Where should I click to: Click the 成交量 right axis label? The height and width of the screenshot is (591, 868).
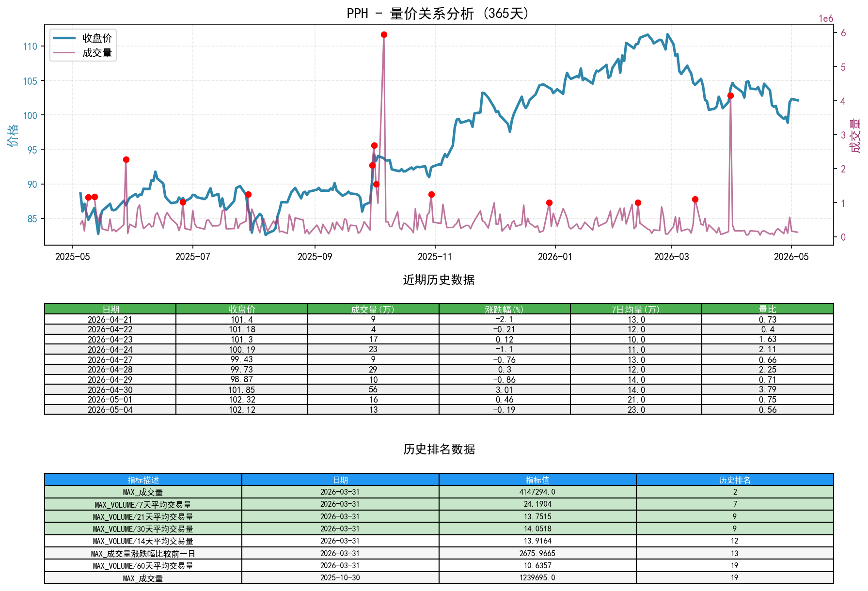point(855,135)
